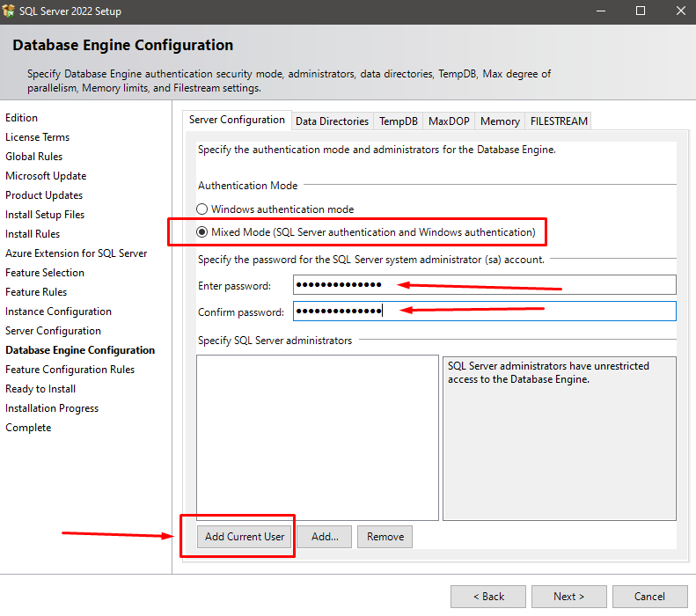
Task: Click the empty SQL Server administrators list
Action: coord(318,437)
